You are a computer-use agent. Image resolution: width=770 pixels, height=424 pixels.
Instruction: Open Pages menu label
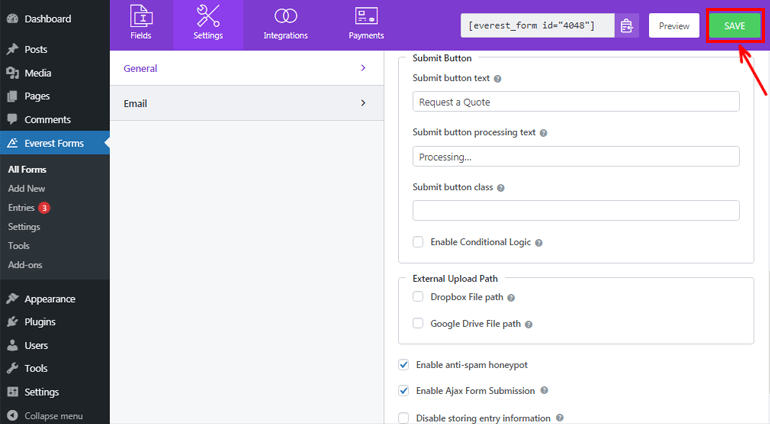click(37, 96)
